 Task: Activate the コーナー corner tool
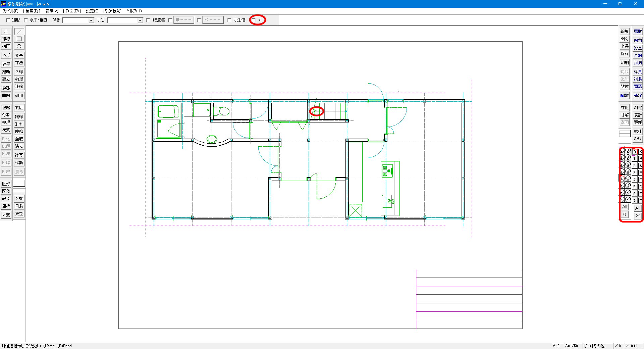[19, 124]
